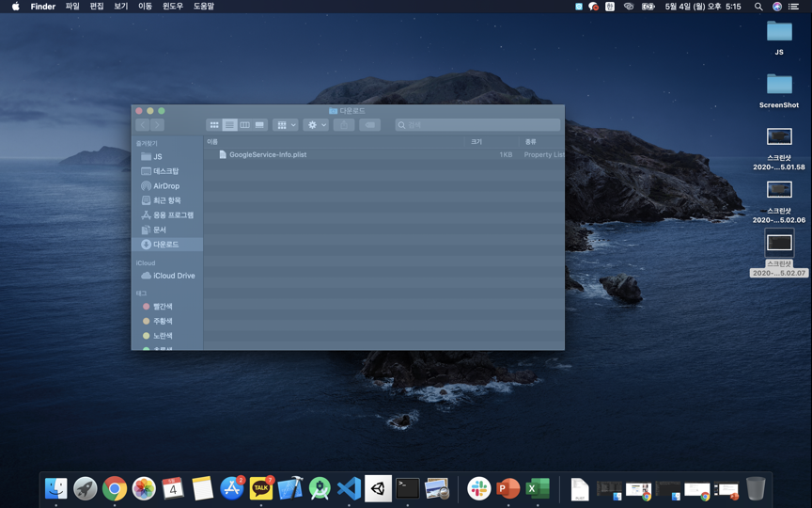Open App Store from the Dock
812x508 pixels.
pyautogui.click(x=231, y=488)
